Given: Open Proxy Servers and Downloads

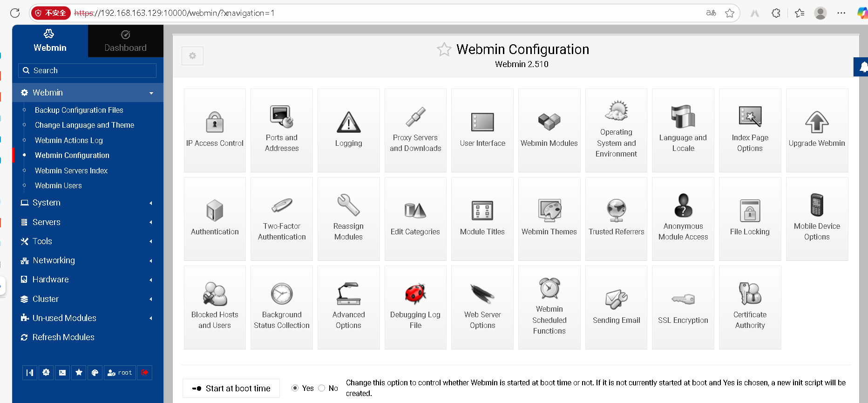Looking at the screenshot, I should (x=415, y=130).
